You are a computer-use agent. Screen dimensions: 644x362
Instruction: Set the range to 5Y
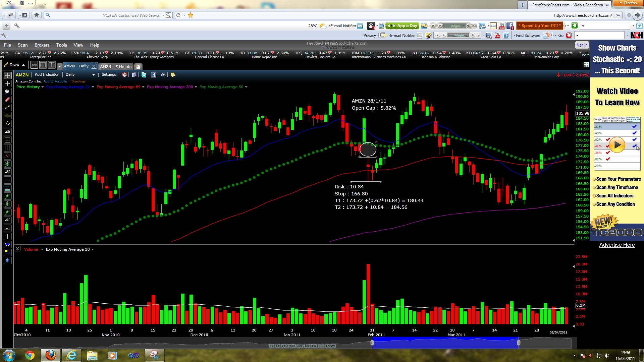[271, 346]
